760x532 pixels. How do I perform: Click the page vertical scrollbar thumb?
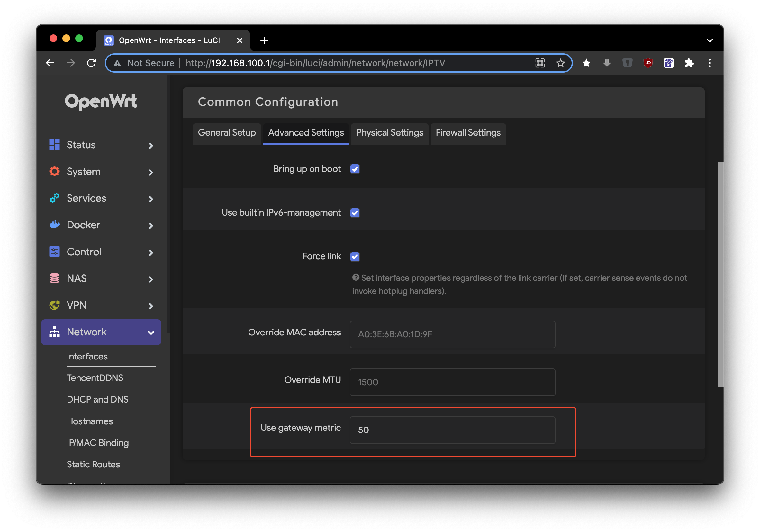click(720, 274)
